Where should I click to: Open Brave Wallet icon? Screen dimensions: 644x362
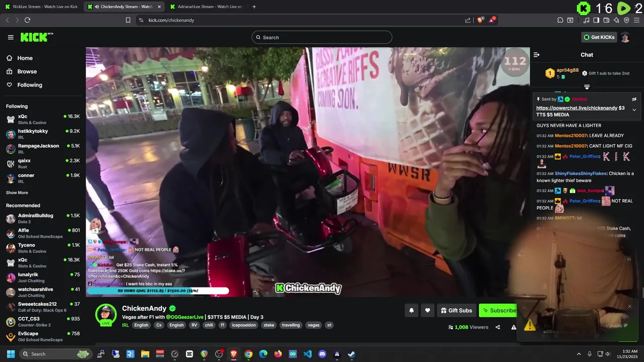(606, 20)
